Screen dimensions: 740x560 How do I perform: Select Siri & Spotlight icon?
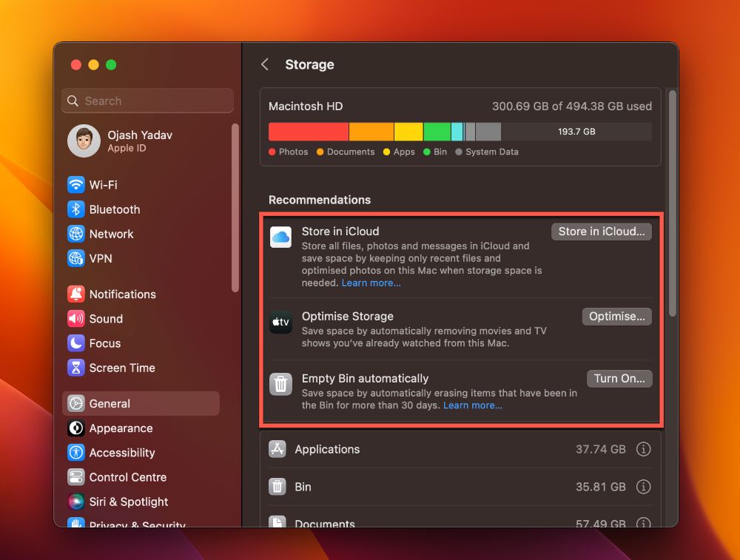(x=75, y=502)
